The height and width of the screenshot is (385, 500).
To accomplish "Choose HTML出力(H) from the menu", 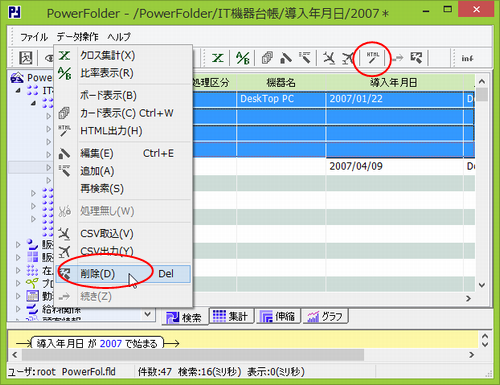I will [123, 131].
